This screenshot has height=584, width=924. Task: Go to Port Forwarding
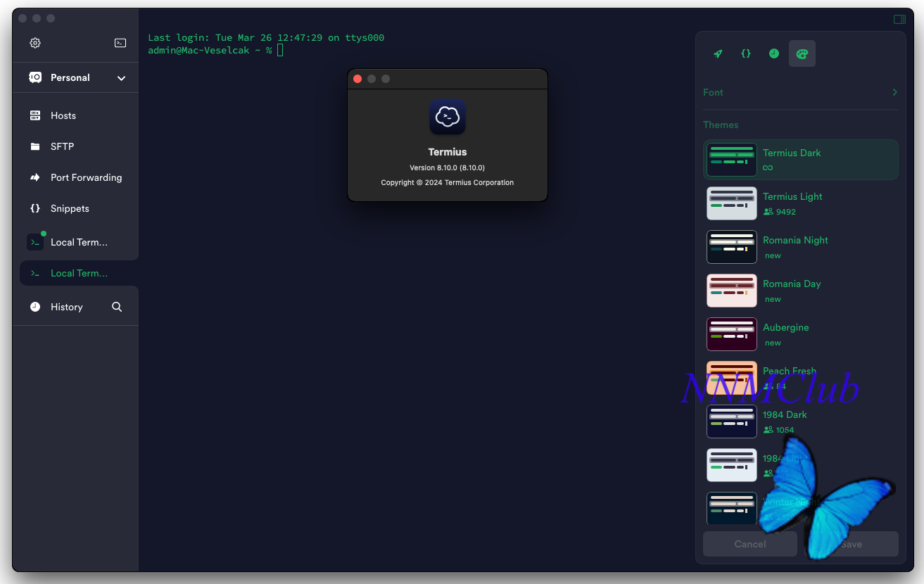(x=77, y=177)
